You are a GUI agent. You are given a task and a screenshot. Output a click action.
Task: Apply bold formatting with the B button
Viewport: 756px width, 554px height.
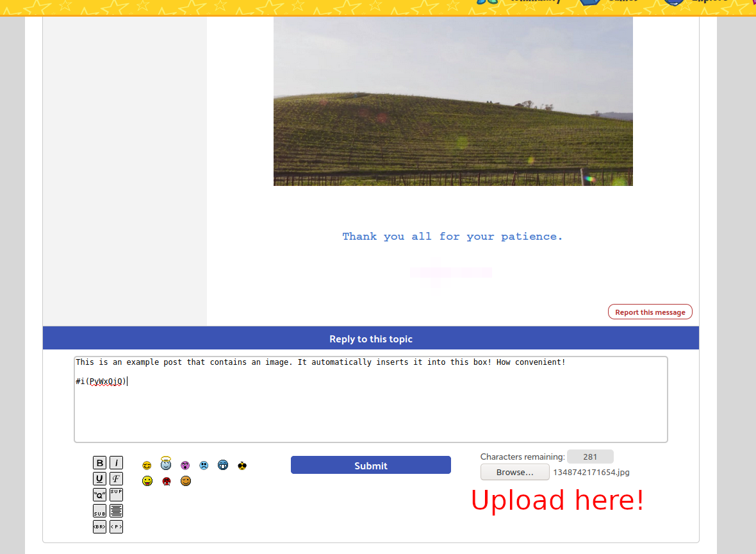[99, 463]
